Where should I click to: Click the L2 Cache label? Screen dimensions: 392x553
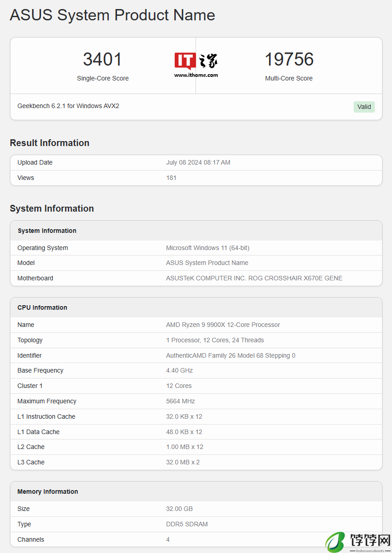(x=31, y=447)
